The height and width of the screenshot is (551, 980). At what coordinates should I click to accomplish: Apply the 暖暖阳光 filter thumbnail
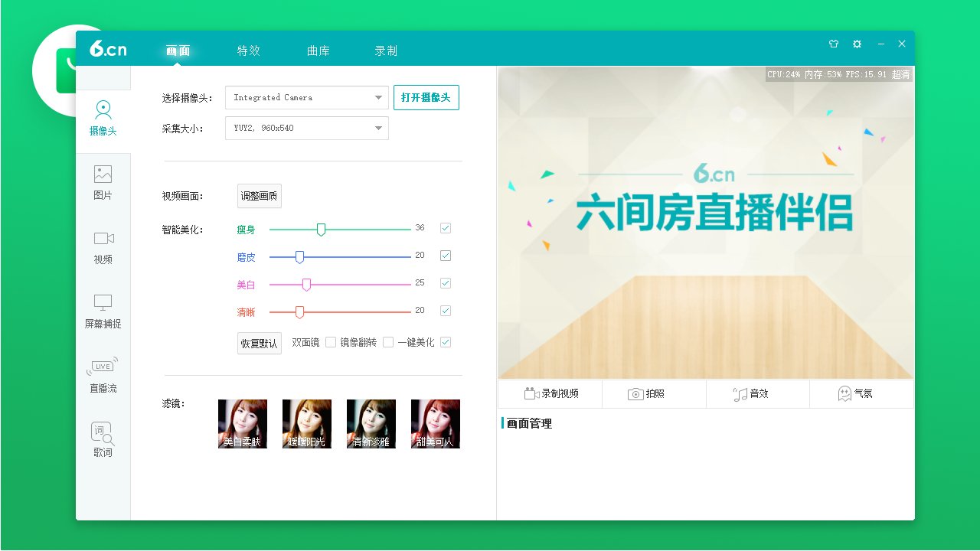(x=307, y=424)
